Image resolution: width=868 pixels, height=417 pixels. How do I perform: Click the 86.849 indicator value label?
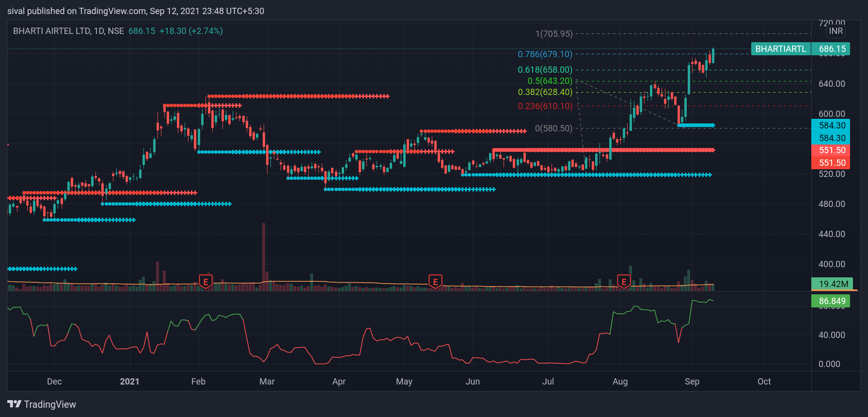[832, 301]
